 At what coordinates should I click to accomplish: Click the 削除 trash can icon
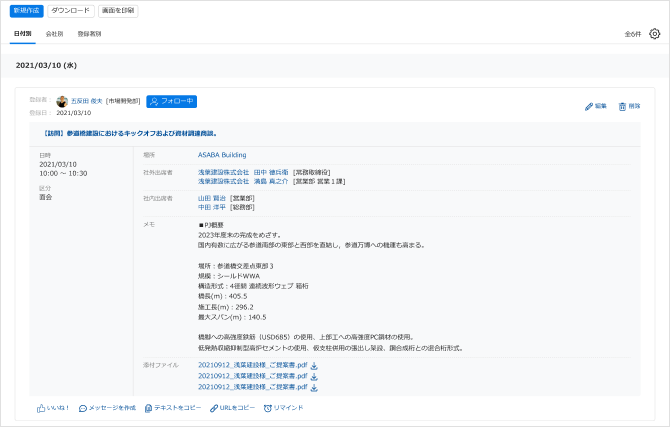coord(623,106)
